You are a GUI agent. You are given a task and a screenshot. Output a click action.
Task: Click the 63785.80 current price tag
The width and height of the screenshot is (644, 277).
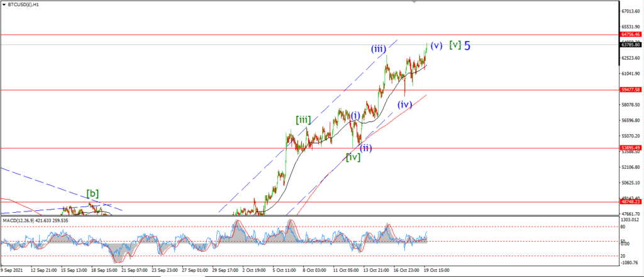coord(630,45)
